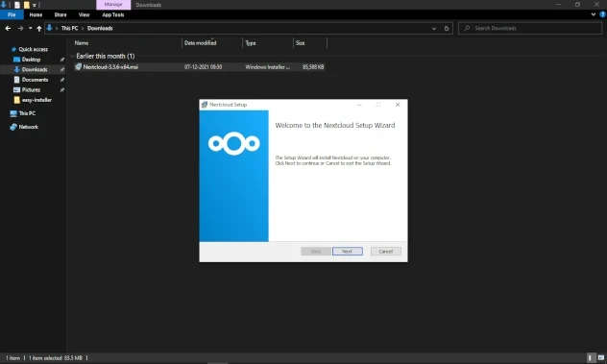Switch to large icons view in status bar
The height and width of the screenshot is (364, 607).
(x=601, y=358)
